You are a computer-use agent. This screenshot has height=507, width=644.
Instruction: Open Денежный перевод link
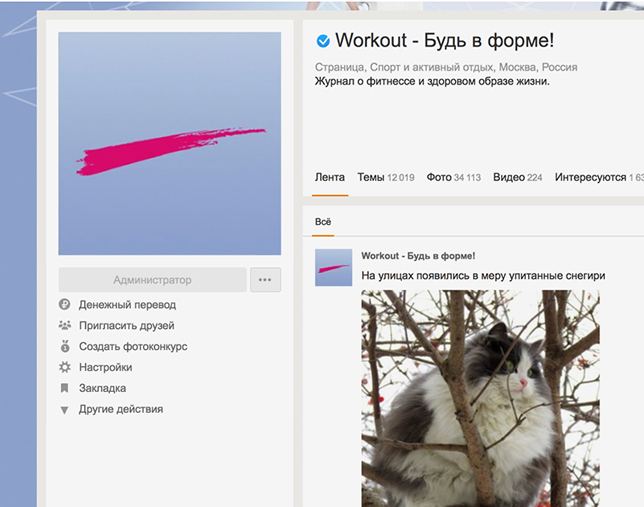coord(127,305)
